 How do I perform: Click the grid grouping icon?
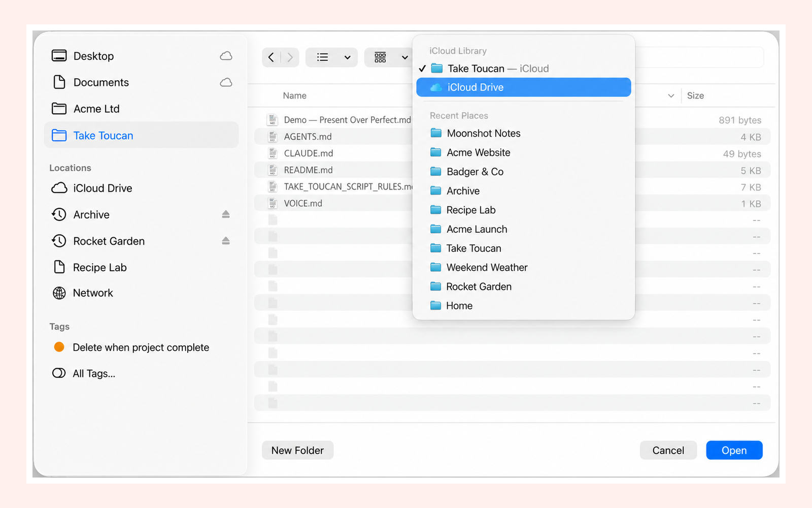380,57
